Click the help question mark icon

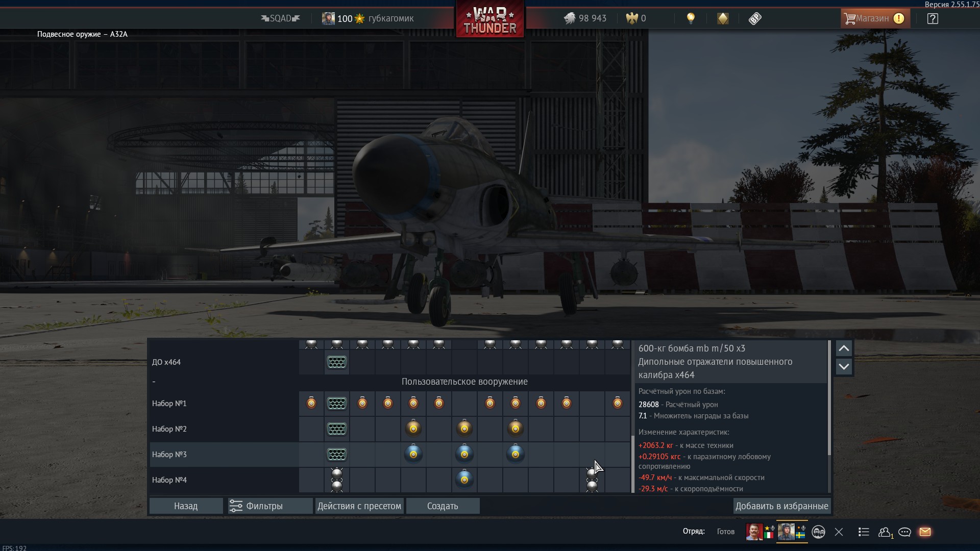[933, 18]
